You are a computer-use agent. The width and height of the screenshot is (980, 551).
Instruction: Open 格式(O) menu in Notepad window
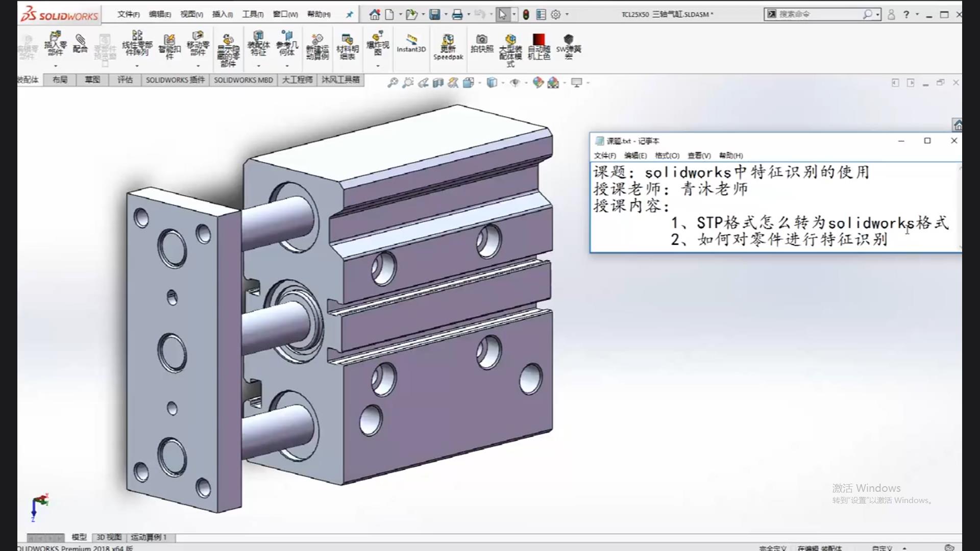coord(667,156)
